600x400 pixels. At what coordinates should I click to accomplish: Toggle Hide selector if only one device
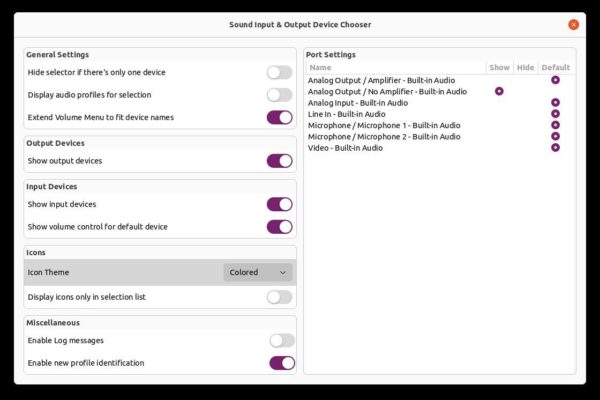280,72
